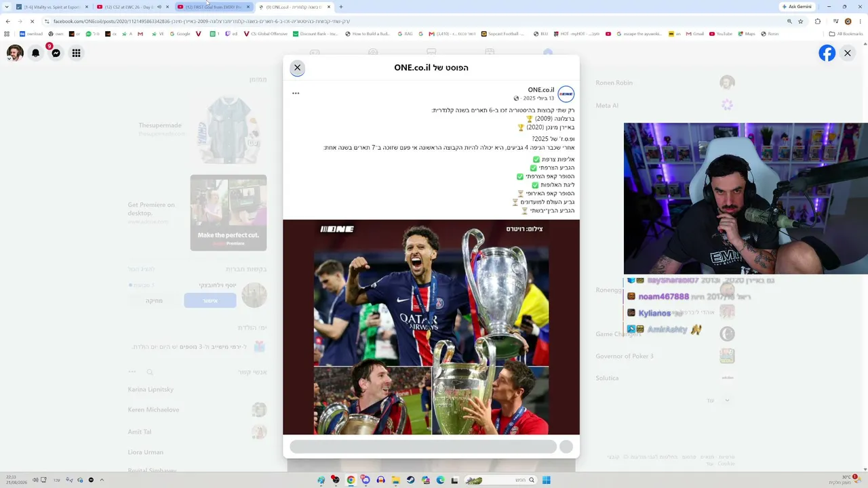This screenshot has width=868, height=488.
Task: Open the Facebook grid menu
Action: pyautogui.click(x=77, y=53)
